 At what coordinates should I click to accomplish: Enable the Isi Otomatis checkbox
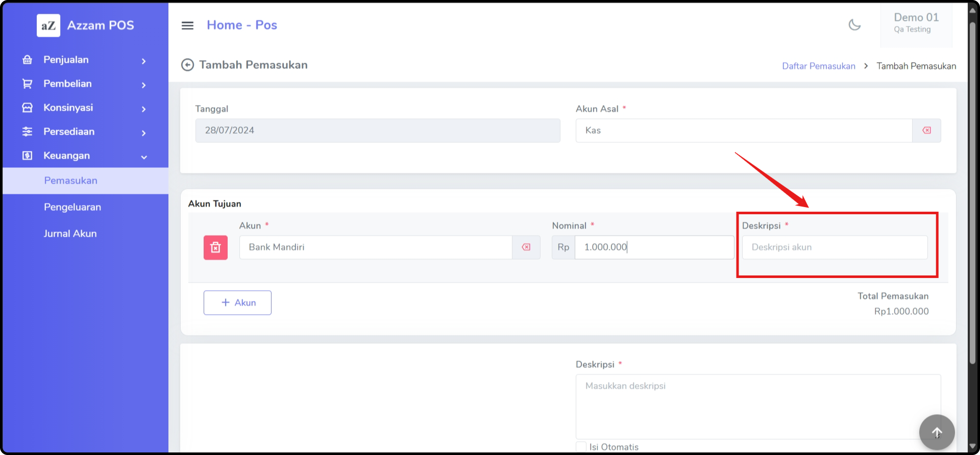click(x=581, y=447)
